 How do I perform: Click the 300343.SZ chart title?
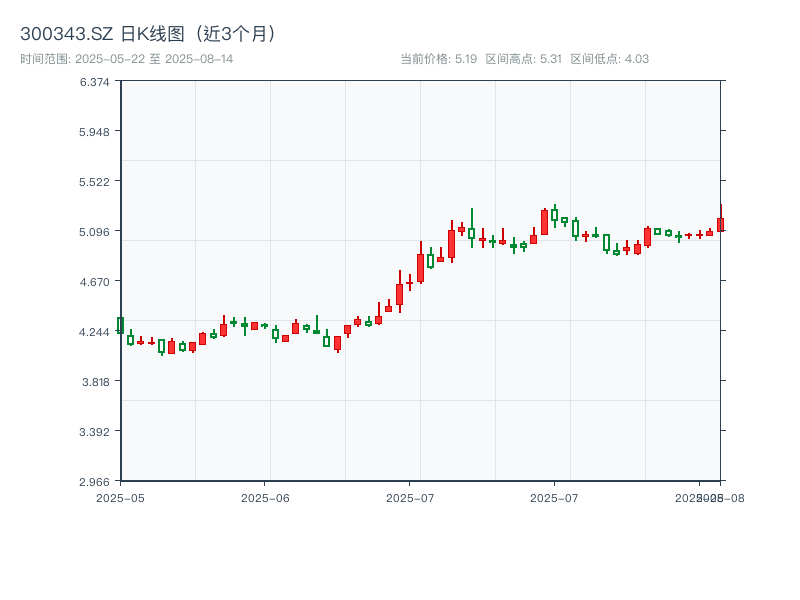(x=147, y=33)
